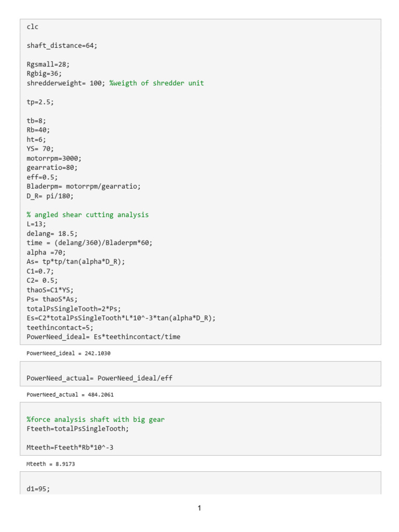The width and height of the screenshot is (399, 532).
Task: Click the delang= 18.5 line
Action: coord(51,233)
